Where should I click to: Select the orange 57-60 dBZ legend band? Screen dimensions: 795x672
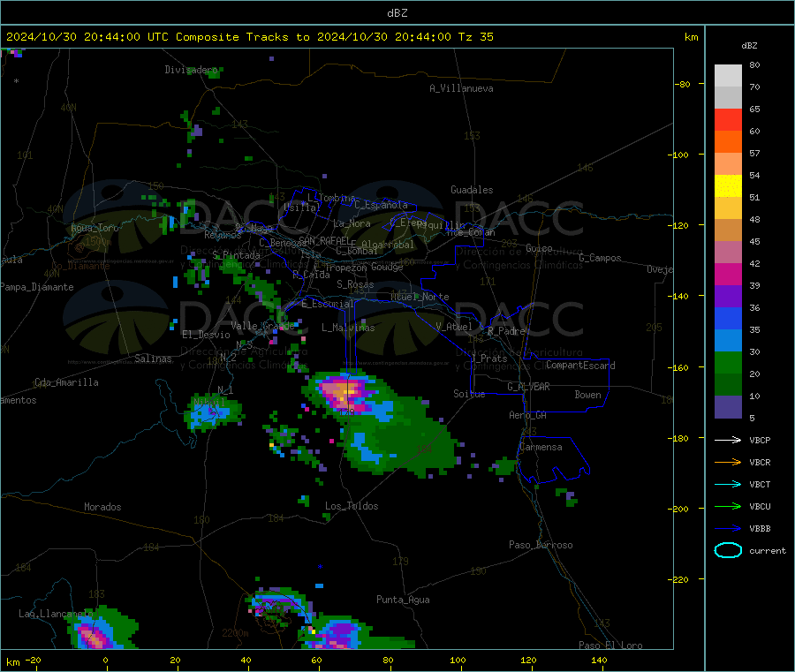pos(728,142)
